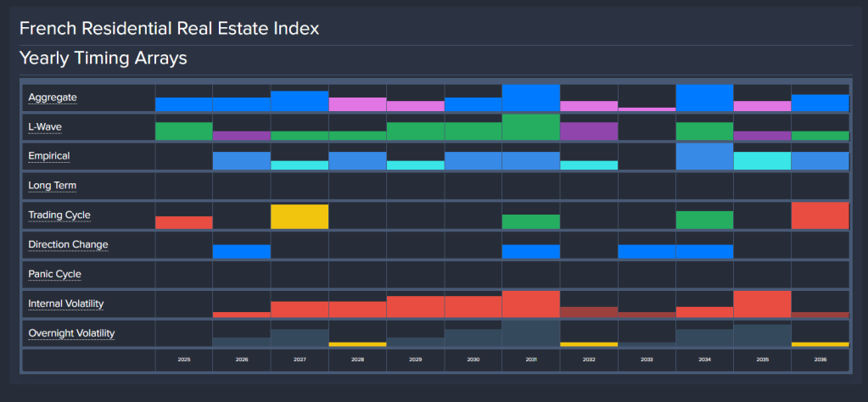Click the Aggregate row label
The image size is (868, 402).
(x=53, y=98)
